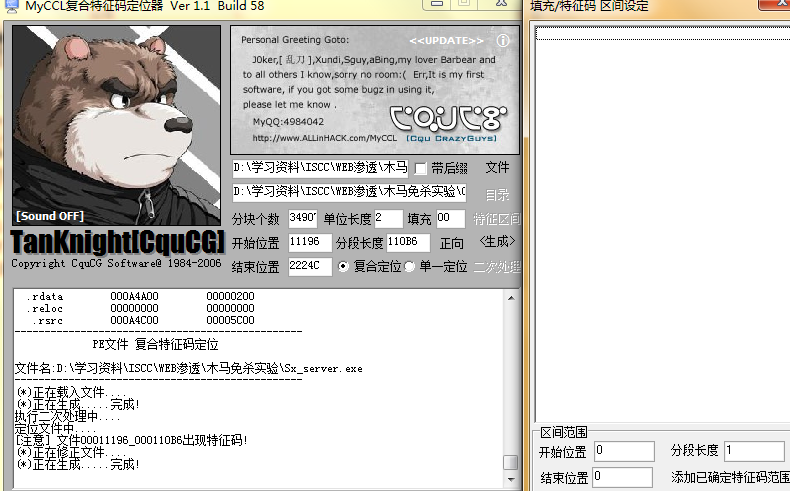Click the 单位长度 input field
The height and width of the screenshot is (491, 790).
pyautogui.click(x=388, y=218)
